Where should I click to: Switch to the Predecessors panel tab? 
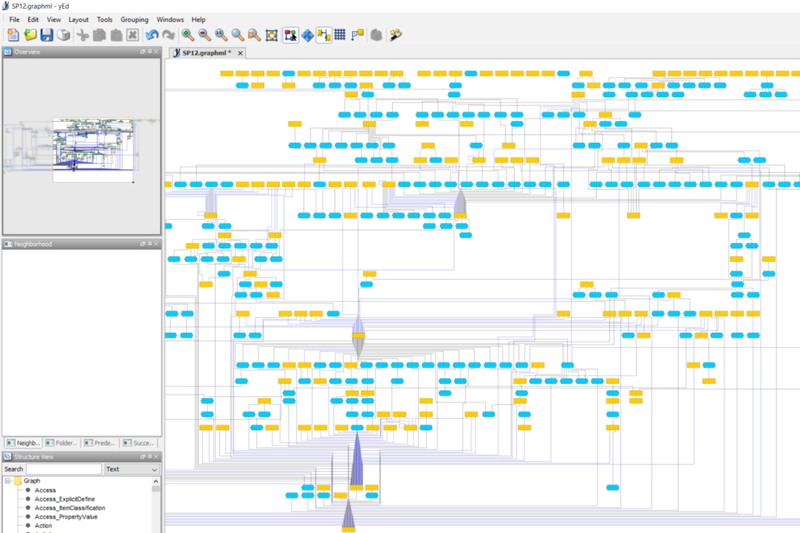pyautogui.click(x=102, y=442)
